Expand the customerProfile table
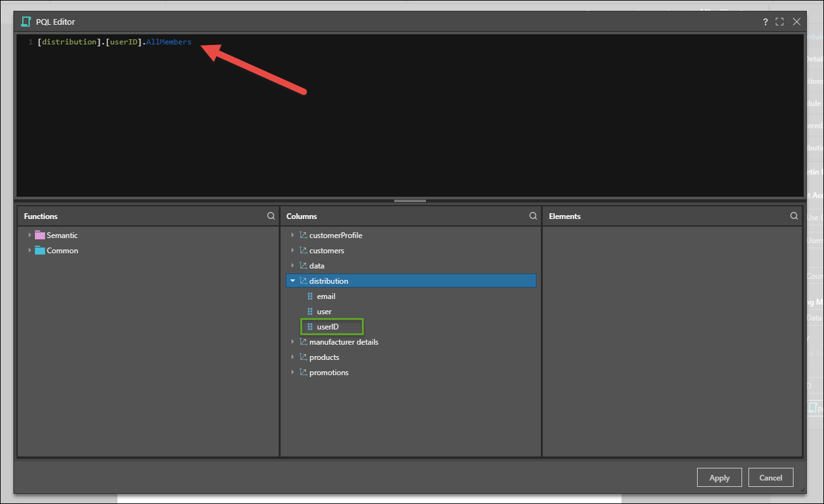Screen dimensions: 824x504 point(293,235)
